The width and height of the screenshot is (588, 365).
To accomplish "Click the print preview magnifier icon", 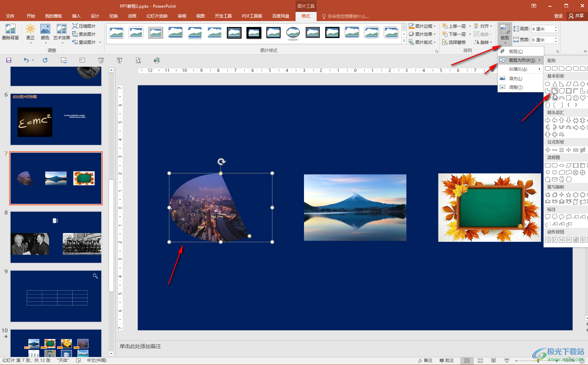I will 138,60.
